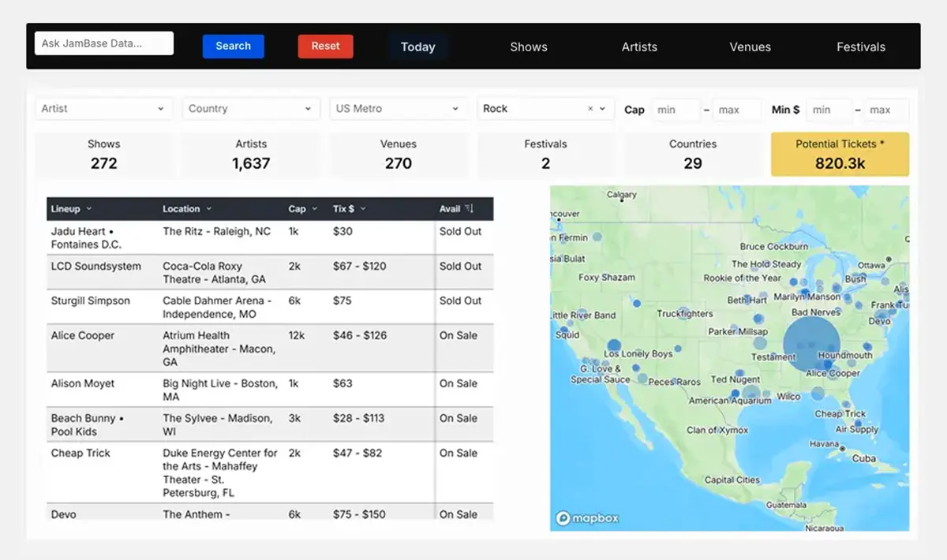
Task: Click the Tix $ column sort chevron
Action: click(363, 209)
